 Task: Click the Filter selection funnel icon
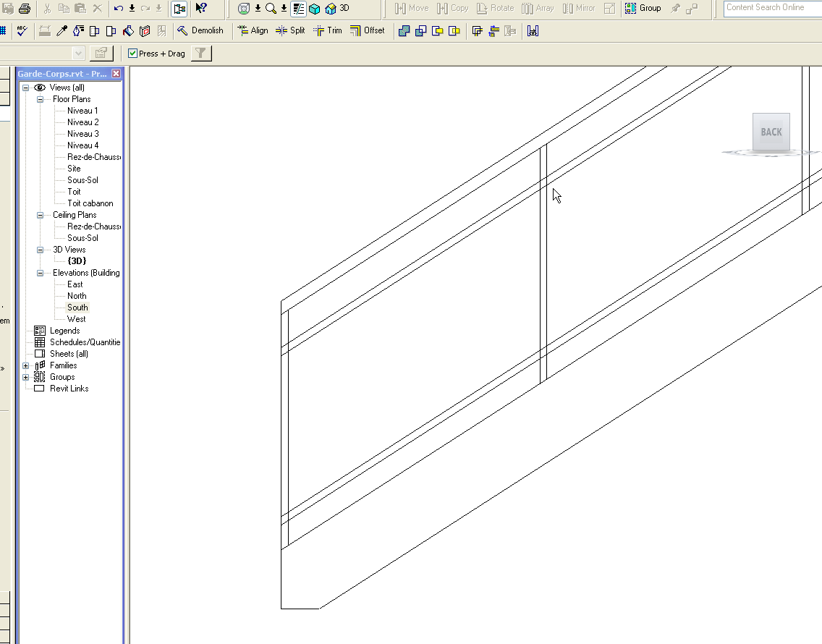tap(201, 54)
